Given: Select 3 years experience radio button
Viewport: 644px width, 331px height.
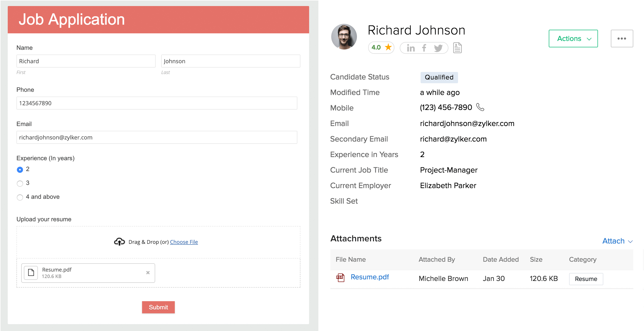Looking at the screenshot, I should (20, 184).
